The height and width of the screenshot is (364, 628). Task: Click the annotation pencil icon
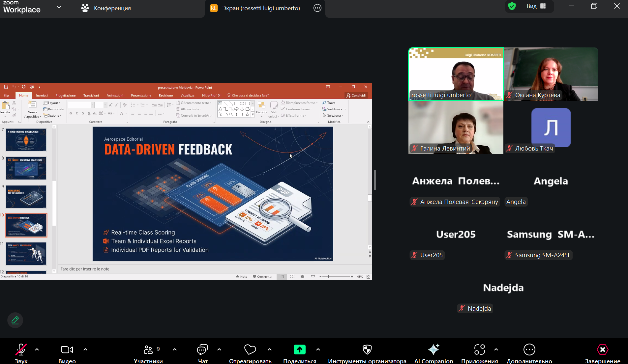[x=15, y=320]
